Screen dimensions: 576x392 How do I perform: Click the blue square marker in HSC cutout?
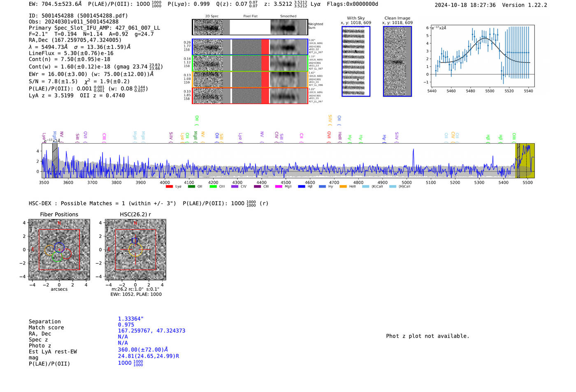[134, 240]
